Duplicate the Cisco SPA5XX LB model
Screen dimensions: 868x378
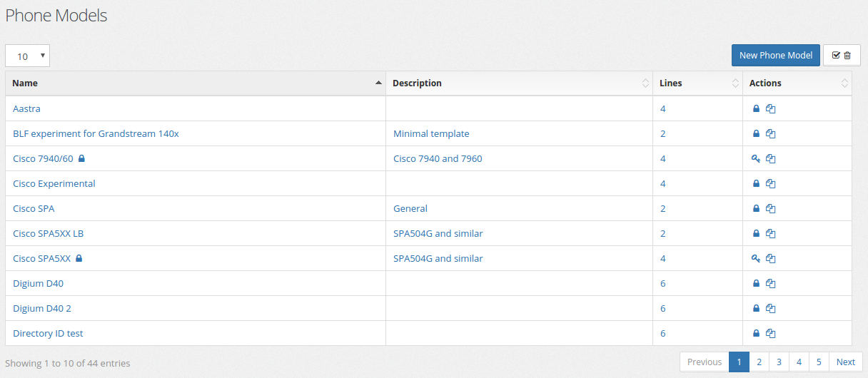pyautogui.click(x=770, y=234)
